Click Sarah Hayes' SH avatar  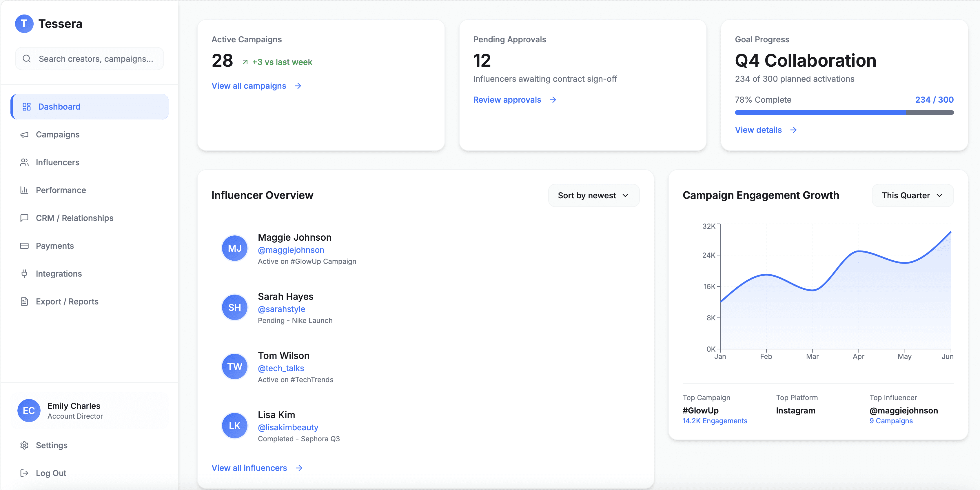[x=235, y=307]
